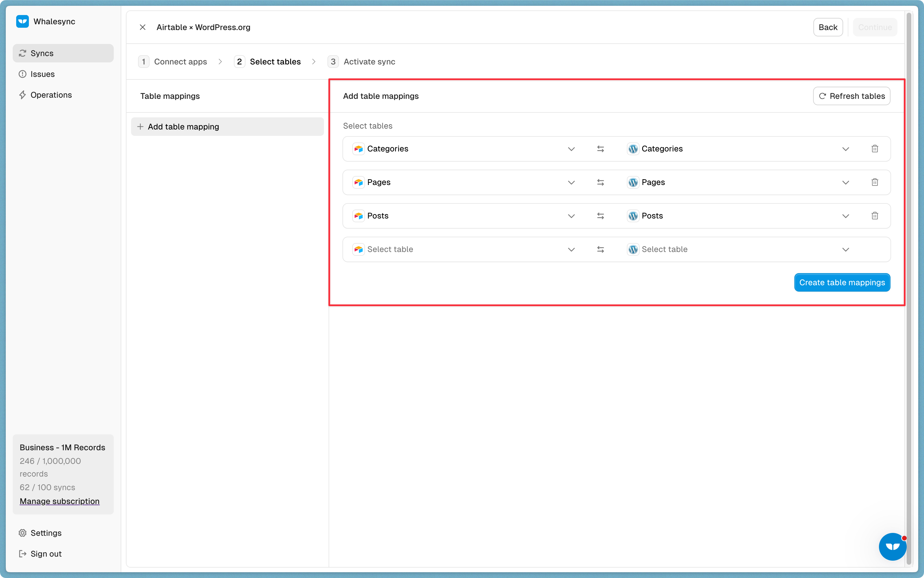Click the Select tables label
The width and height of the screenshot is (924, 578).
pos(368,126)
